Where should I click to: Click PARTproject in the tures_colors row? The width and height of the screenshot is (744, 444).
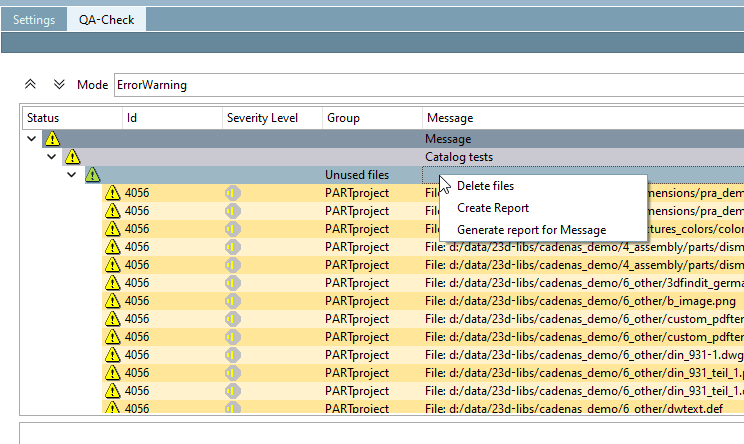[x=357, y=229]
